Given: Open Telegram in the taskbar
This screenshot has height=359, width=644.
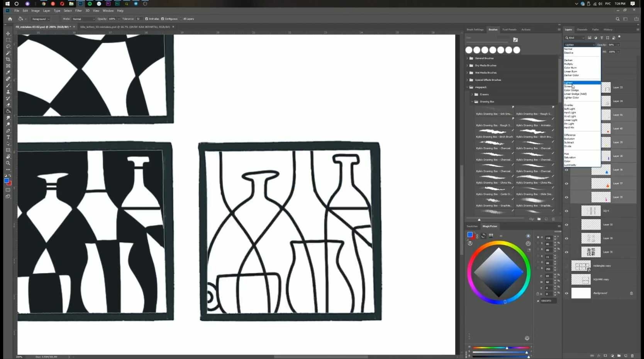Looking at the screenshot, I should coord(136,3).
